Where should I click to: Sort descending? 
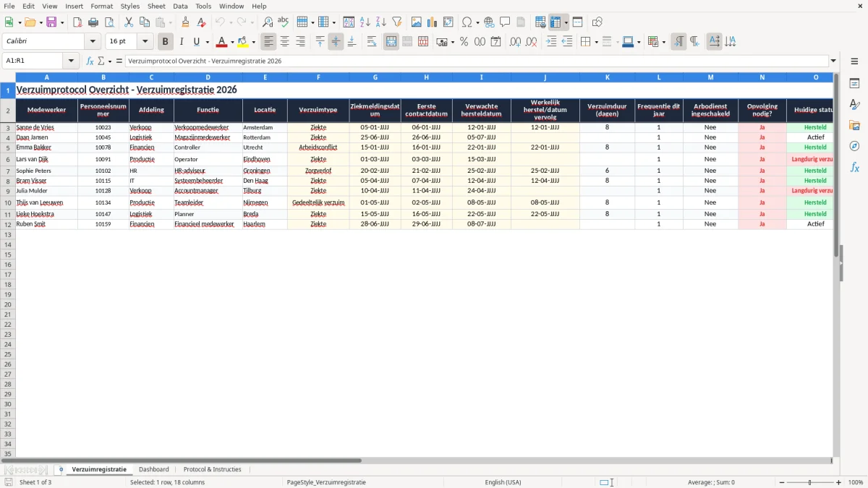point(381,22)
